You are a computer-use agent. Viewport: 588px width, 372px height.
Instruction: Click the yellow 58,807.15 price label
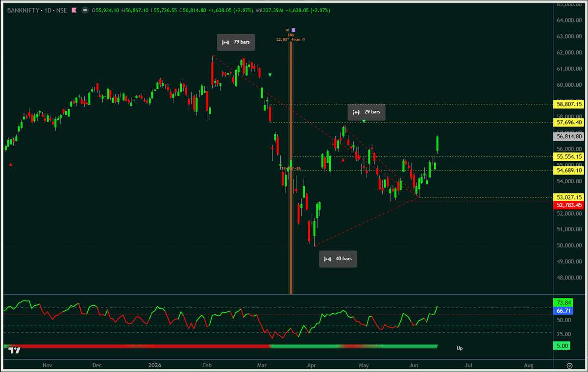(569, 104)
